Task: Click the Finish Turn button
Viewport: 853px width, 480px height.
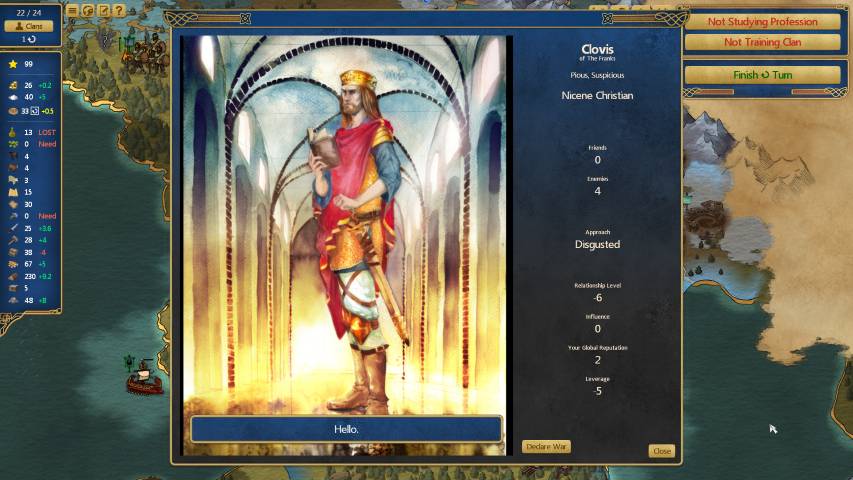Action: (x=763, y=75)
